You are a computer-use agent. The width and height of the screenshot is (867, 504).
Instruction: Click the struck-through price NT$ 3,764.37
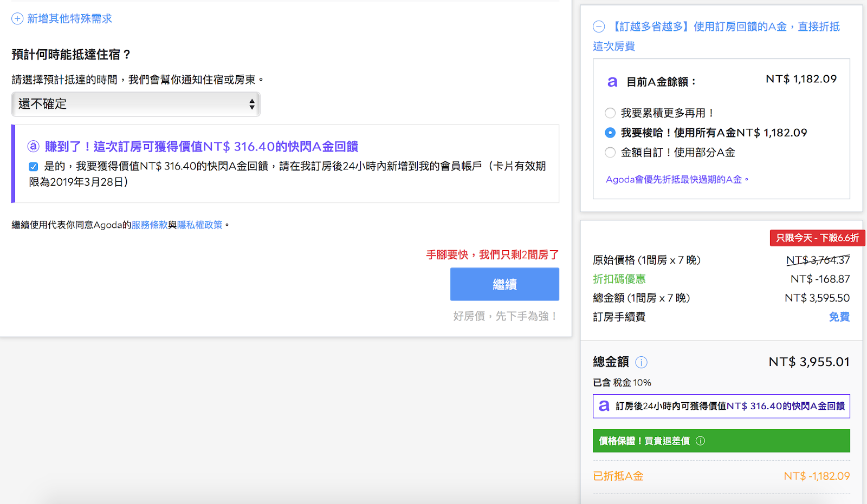818,260
